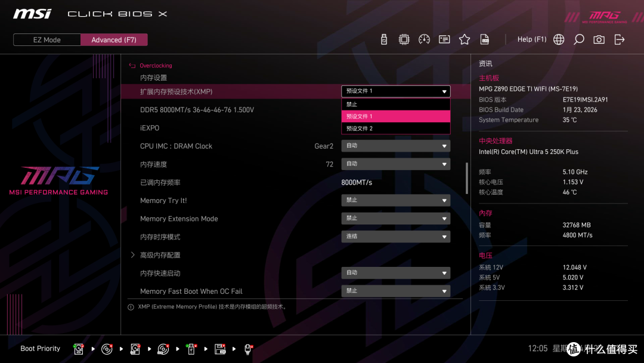Open the 内存快速启动 dropdown
644x363 pixels.
395,273
